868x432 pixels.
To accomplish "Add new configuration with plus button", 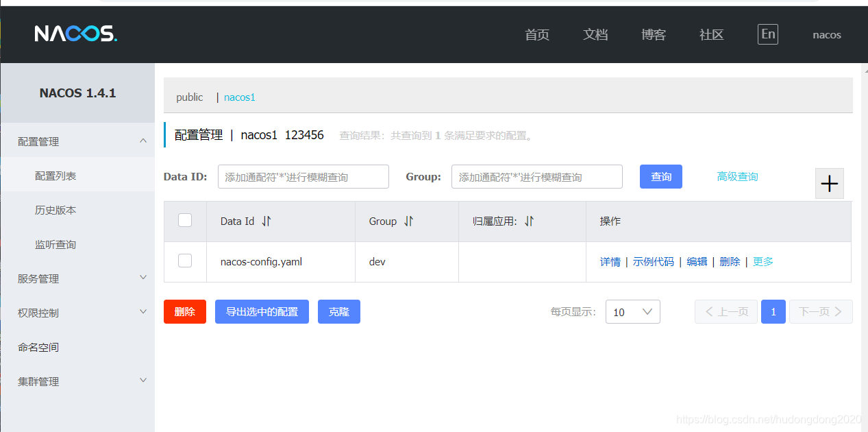I will 830,184.
